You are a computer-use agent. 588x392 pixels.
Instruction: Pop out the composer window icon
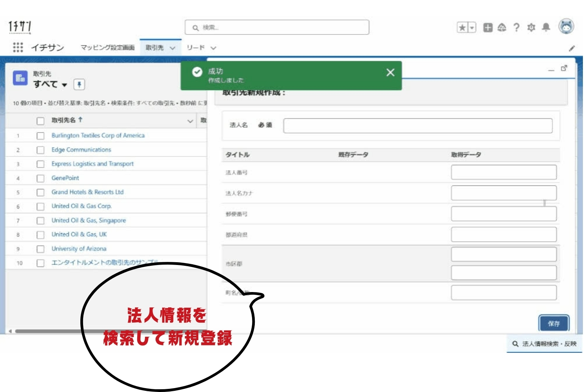click(564, 68)
